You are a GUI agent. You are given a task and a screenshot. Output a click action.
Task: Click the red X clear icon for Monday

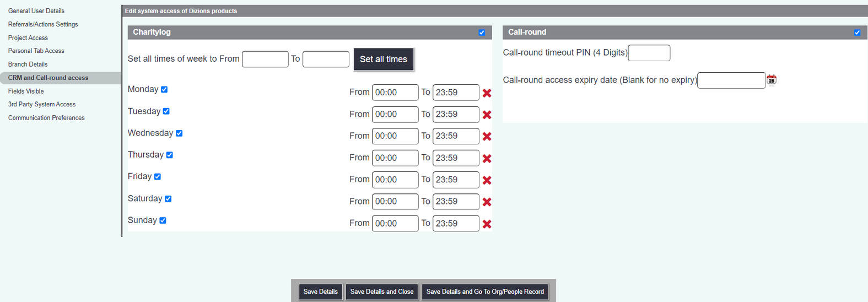click(487, 93)
